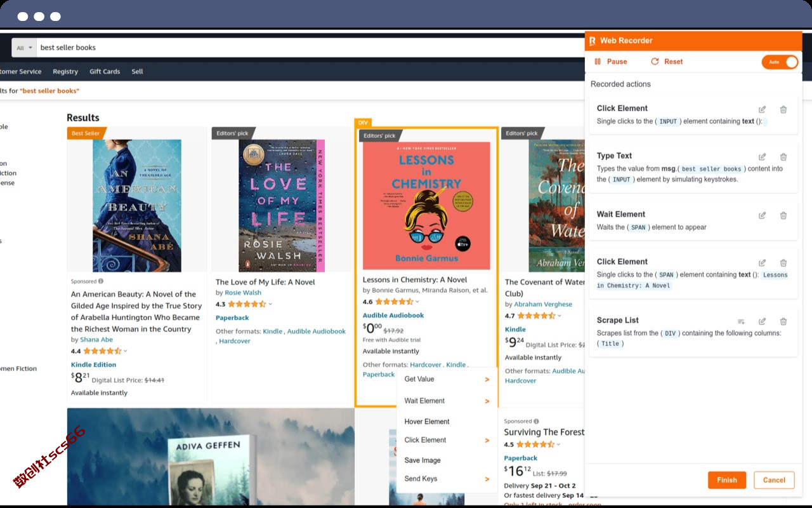812x508 pixels.
Task: Click Sponsored info icon under An American Beauty
Action: click(101, 281)
